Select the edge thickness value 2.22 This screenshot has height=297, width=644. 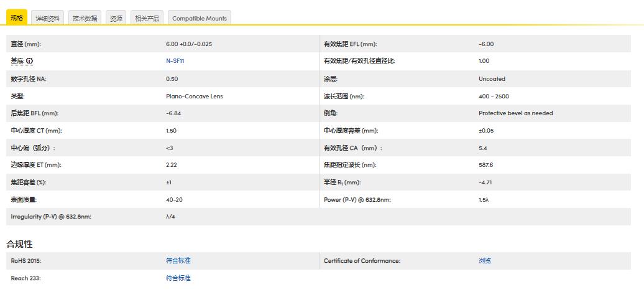click(172, 165)
